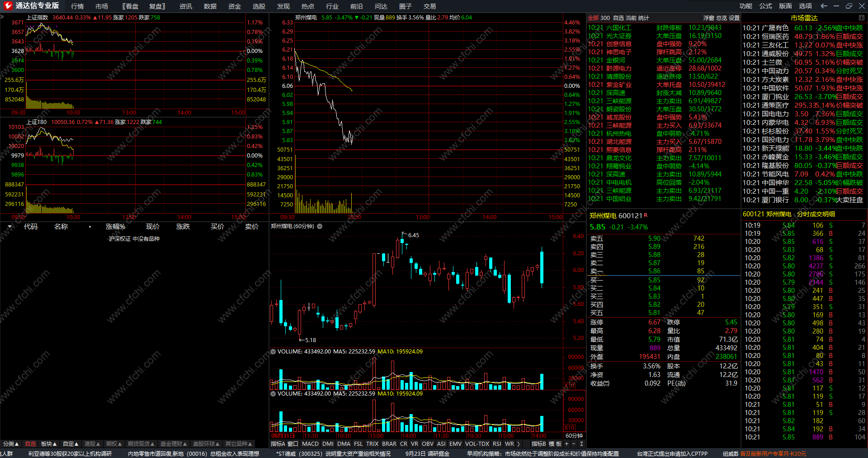Screen dimensions: 868x458
Task: Select the TRIX indicator tab
Action: click(x=372, y=444)
